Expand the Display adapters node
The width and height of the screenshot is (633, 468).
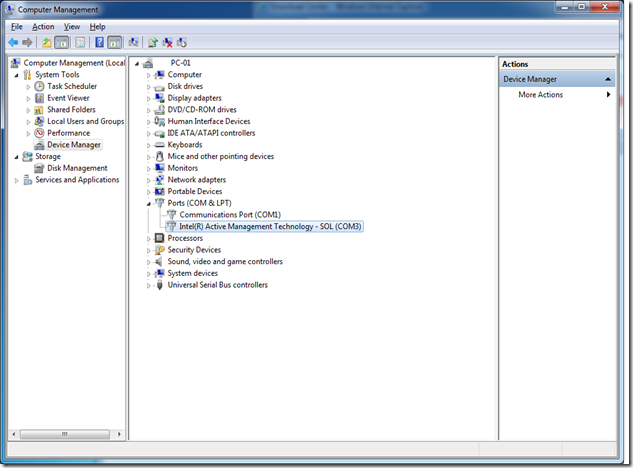[x=149, y=98]
